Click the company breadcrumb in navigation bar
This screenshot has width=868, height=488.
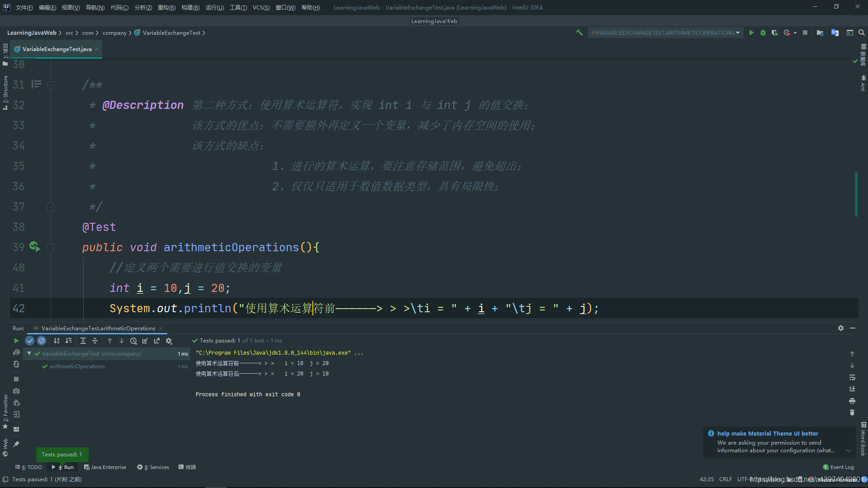coord(114,33)
